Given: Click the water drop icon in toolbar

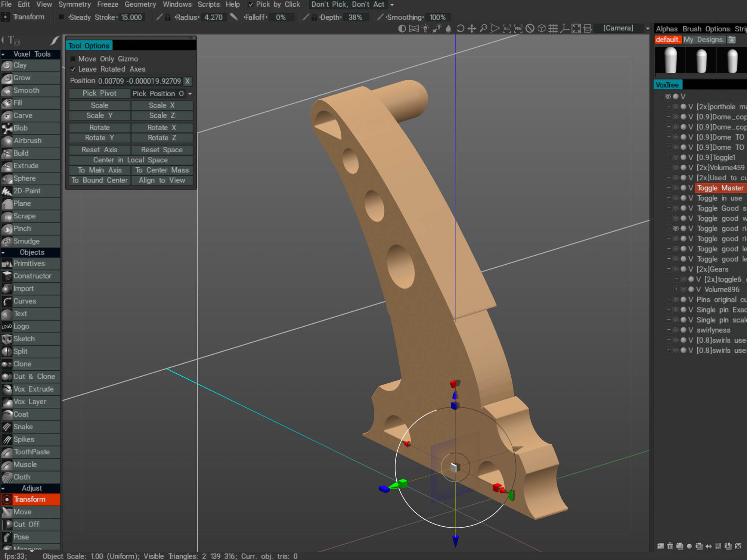Looking at the screenshot, I should [449, 28].
